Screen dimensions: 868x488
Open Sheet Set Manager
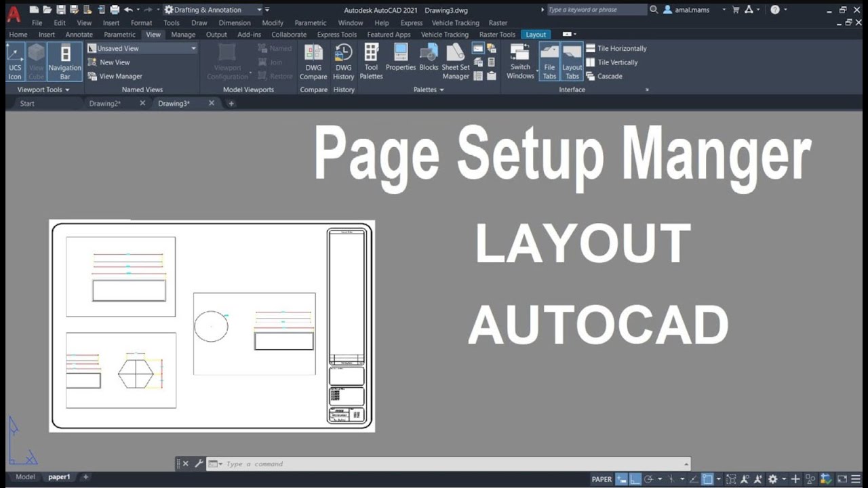pos(456,62)
